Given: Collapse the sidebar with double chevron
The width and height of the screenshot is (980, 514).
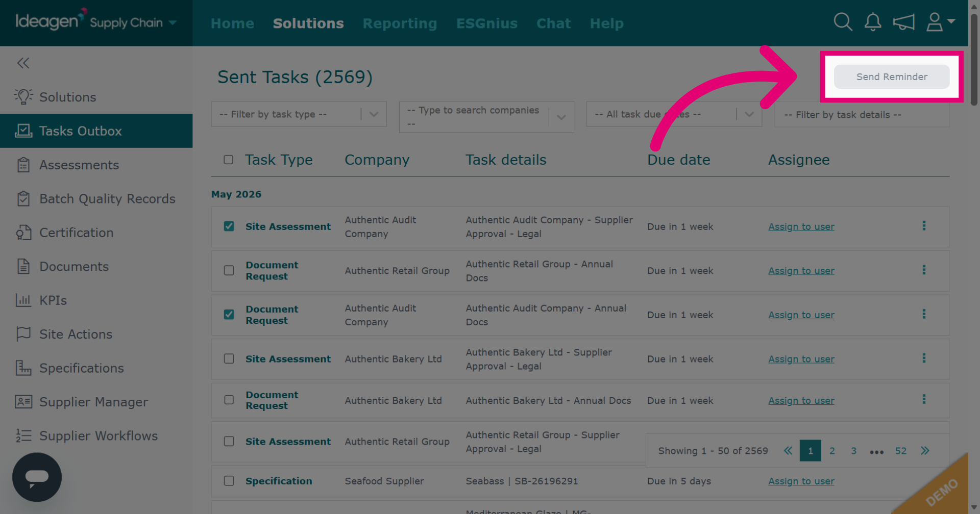Looking at the screenshot, I should (23, 63).
